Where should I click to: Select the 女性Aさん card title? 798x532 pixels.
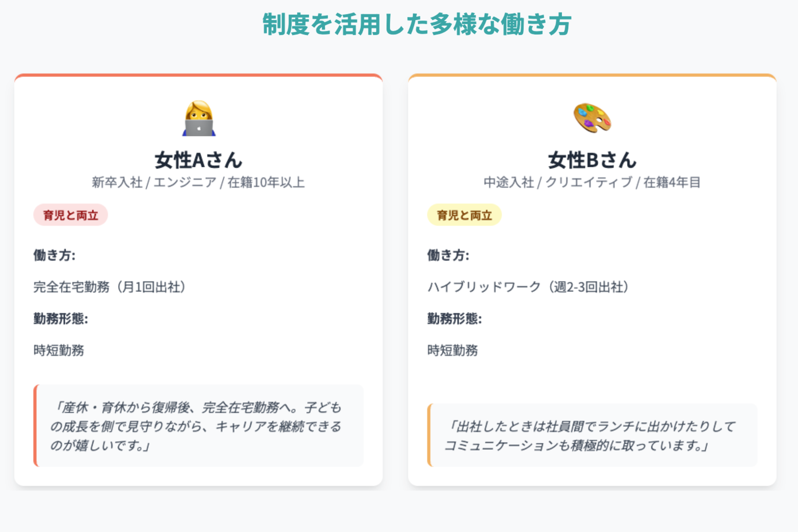198,160
